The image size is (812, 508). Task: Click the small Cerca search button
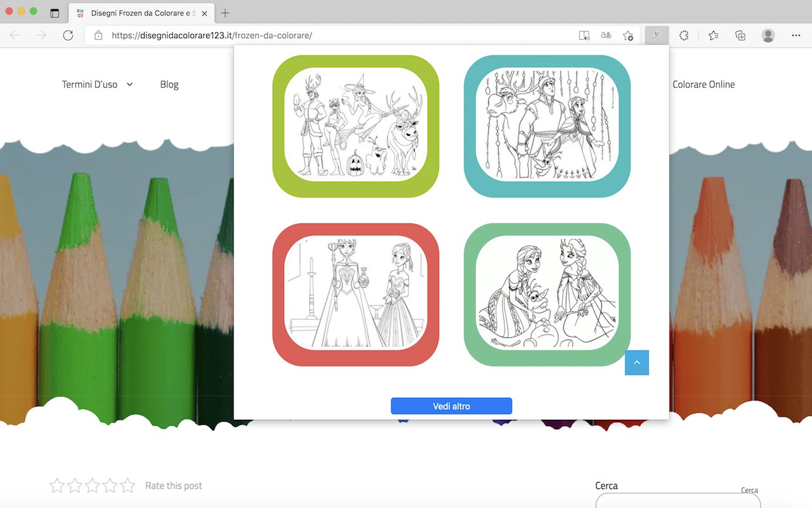[x=749, y=490]
